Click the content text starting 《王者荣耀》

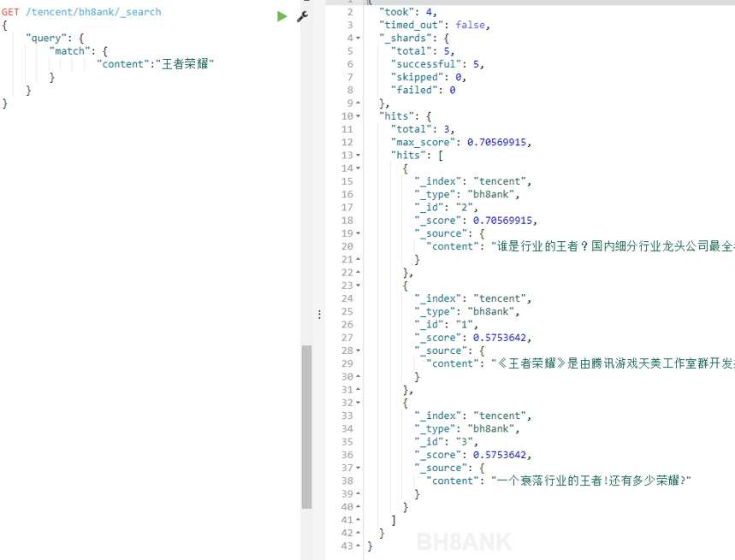(613, 364)
